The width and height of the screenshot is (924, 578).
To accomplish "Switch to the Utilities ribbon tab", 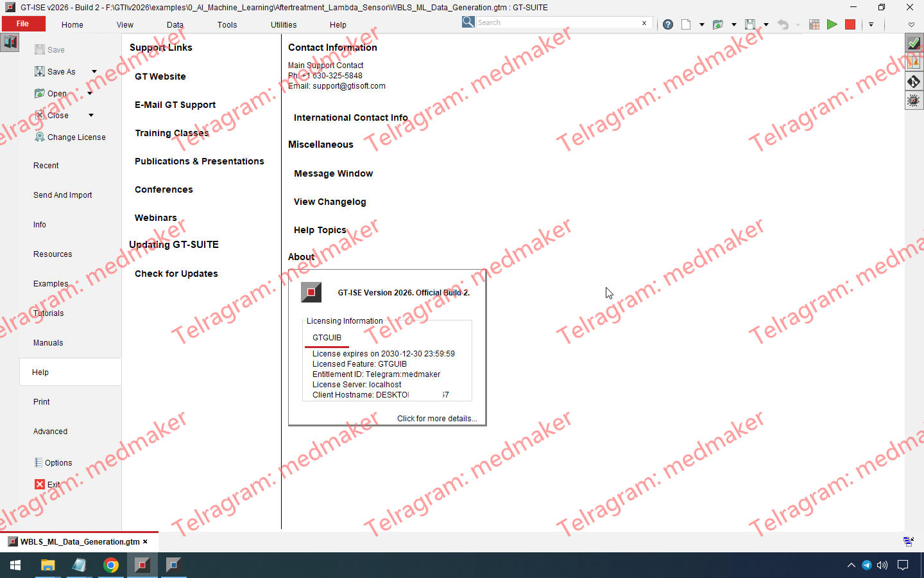I will pyautogui.click(x=284, y=24).
